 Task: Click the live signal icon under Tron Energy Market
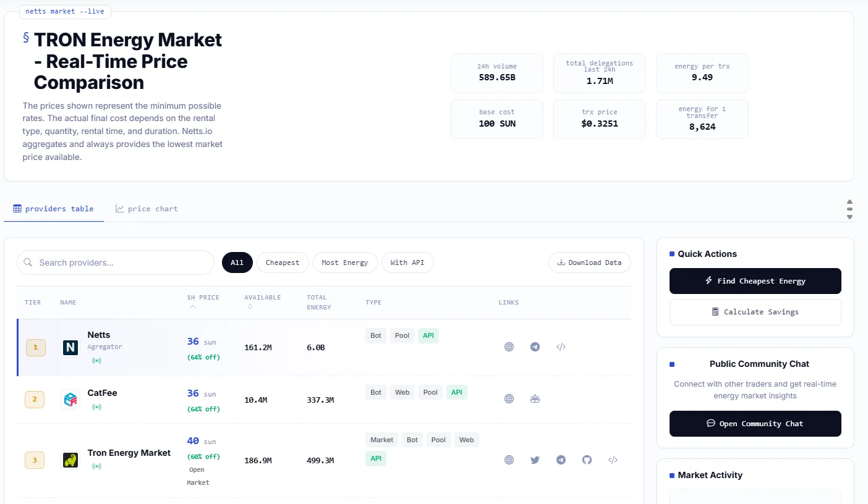[96, 466]
